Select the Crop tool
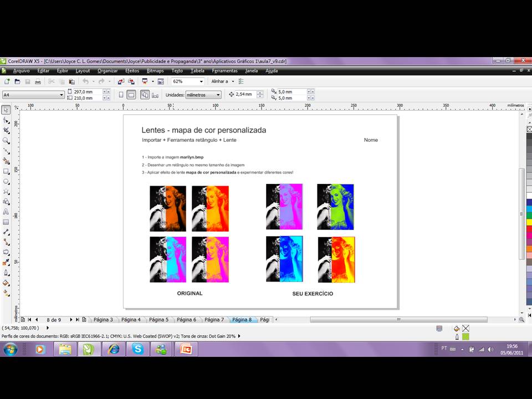 [6, 130]
